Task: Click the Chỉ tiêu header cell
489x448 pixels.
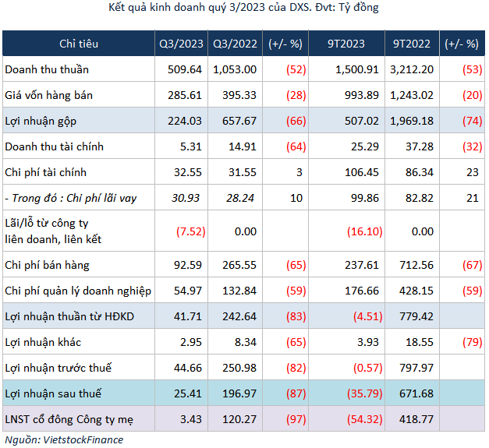Action: click(78, 44)
